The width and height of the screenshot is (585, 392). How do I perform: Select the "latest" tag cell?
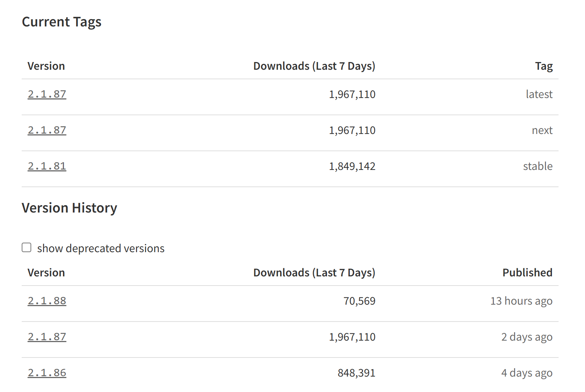(539, 94)
